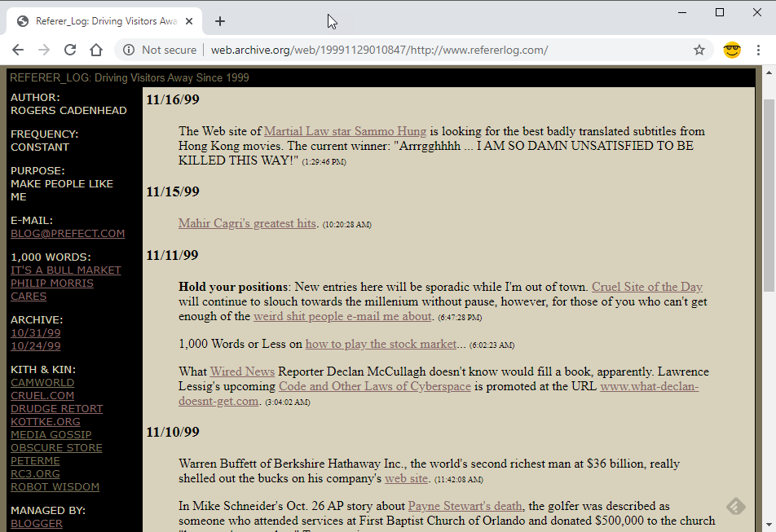Open weird shit people e-mail me about link

[342, 316]
